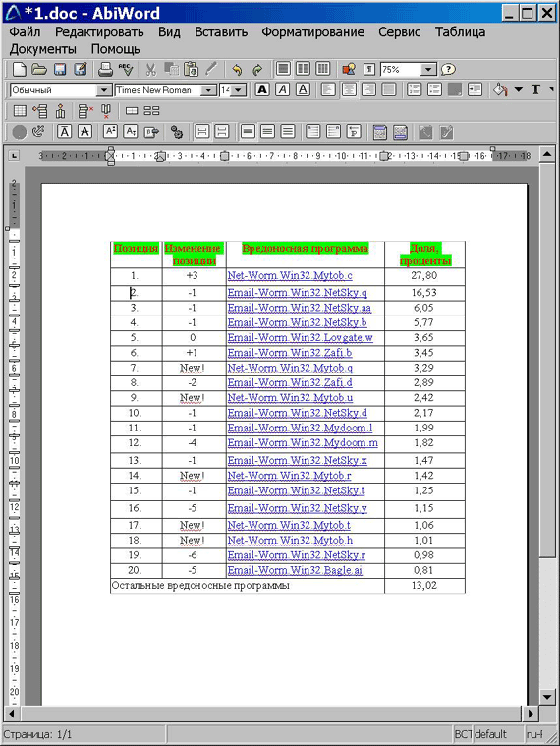Open a file with the folder icon
This screenshot has height=746, width=560.
click(x=39, y=70)
